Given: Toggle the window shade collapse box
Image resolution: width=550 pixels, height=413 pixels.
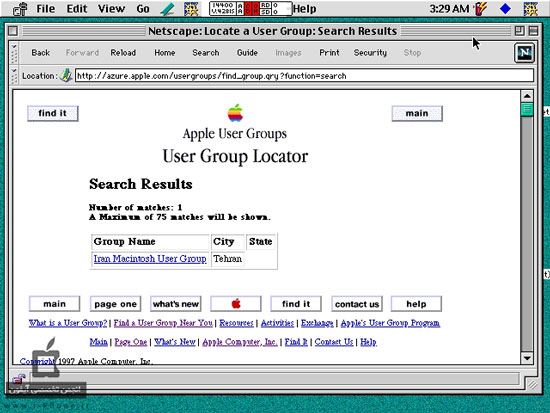Looking at the screenshot, I should [x=533, y=31].
